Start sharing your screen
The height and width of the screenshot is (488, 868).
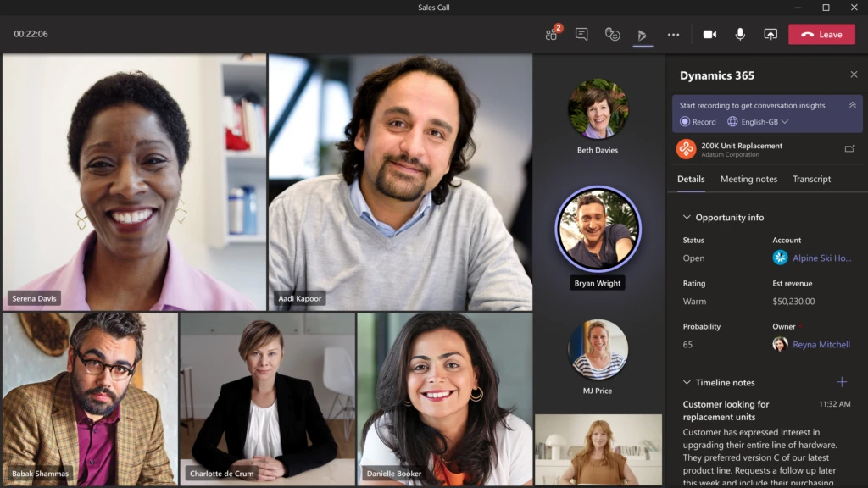point(771,34)
